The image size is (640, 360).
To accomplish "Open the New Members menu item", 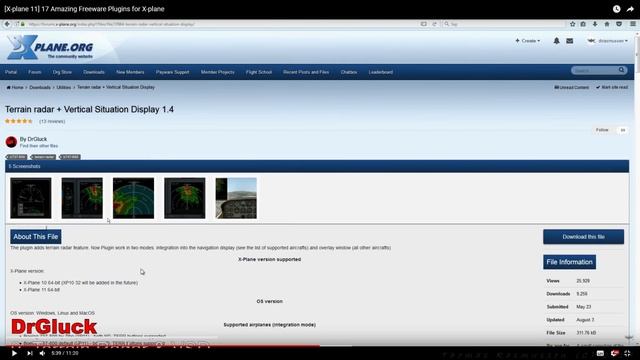I will tap(130, 72).
